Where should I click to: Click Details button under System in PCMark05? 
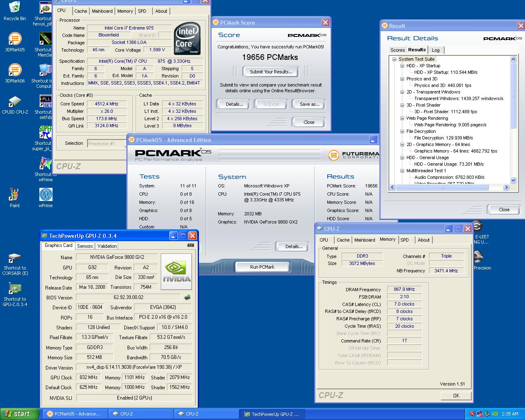[x=294, y=247]
